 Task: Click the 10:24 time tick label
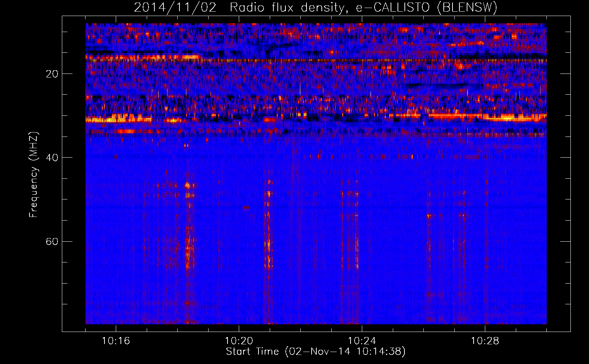pos(362,341)
